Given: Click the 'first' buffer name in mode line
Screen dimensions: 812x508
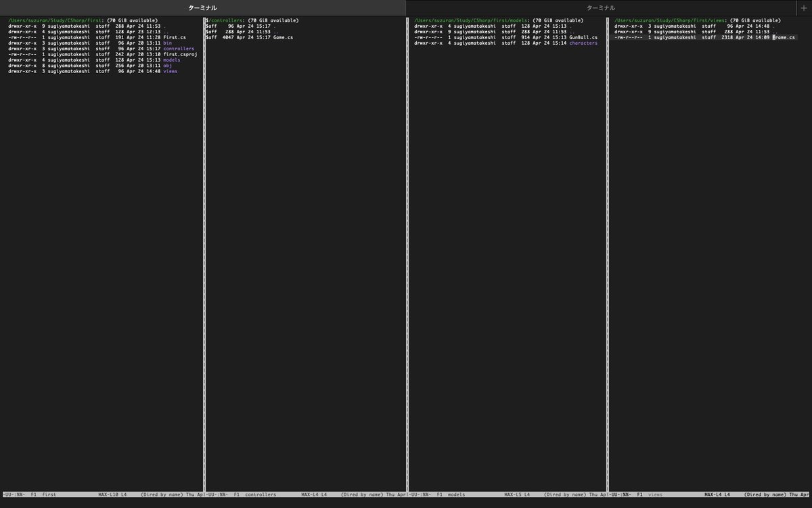Looking at the screenshot, I should pyautogui.click(x=49, y=494).
